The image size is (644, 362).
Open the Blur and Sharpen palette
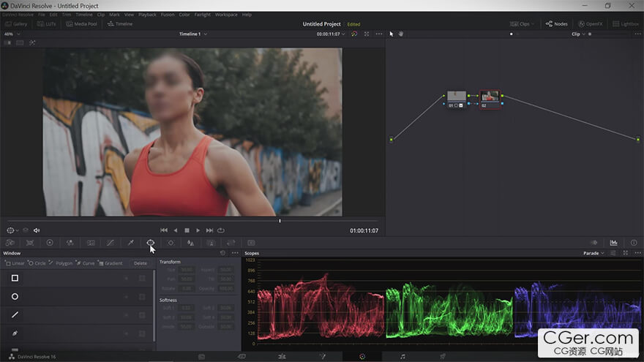click(x=190, y=243)
